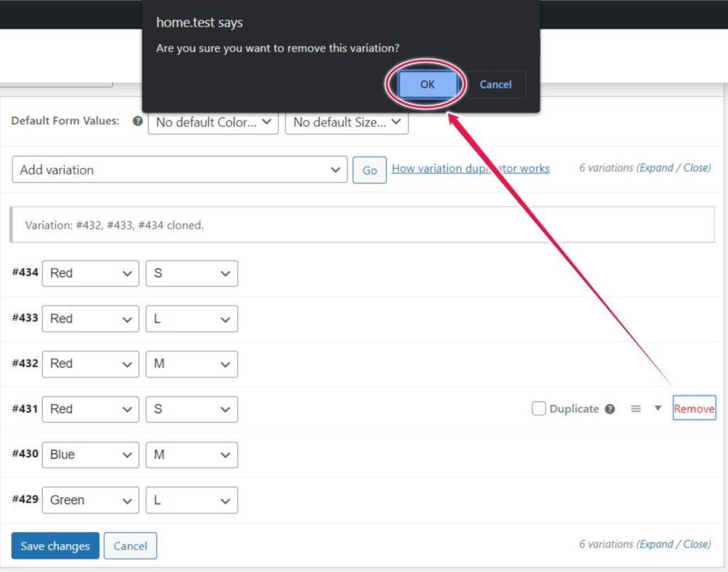The width and height of the screenshot is (728, 572).
Task: Expand variation #431 using the triangle icon
Action: pyautogui.click(x=658, y=408)
